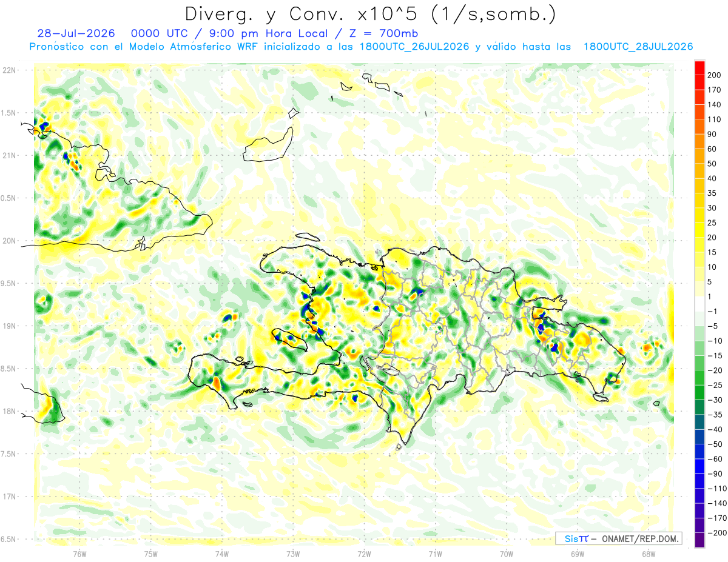This screenshot has height=562, width=728.
Task: Click the '71W' longitude label
Action: 435,554
